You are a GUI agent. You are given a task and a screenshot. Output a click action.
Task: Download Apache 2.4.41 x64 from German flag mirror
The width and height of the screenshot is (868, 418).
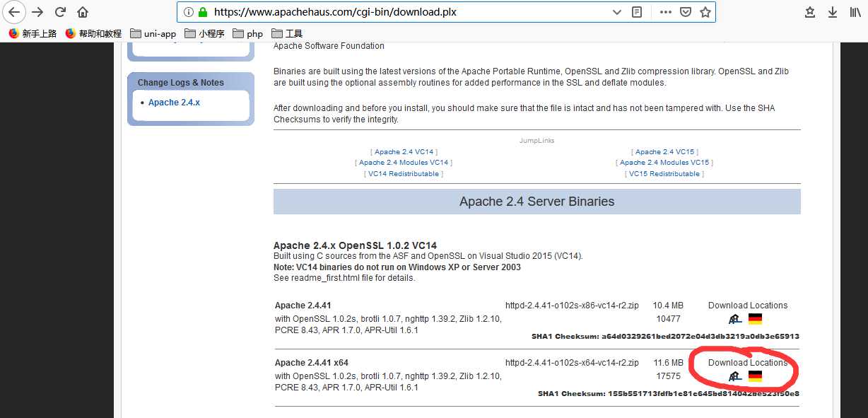tap(755, 376)
